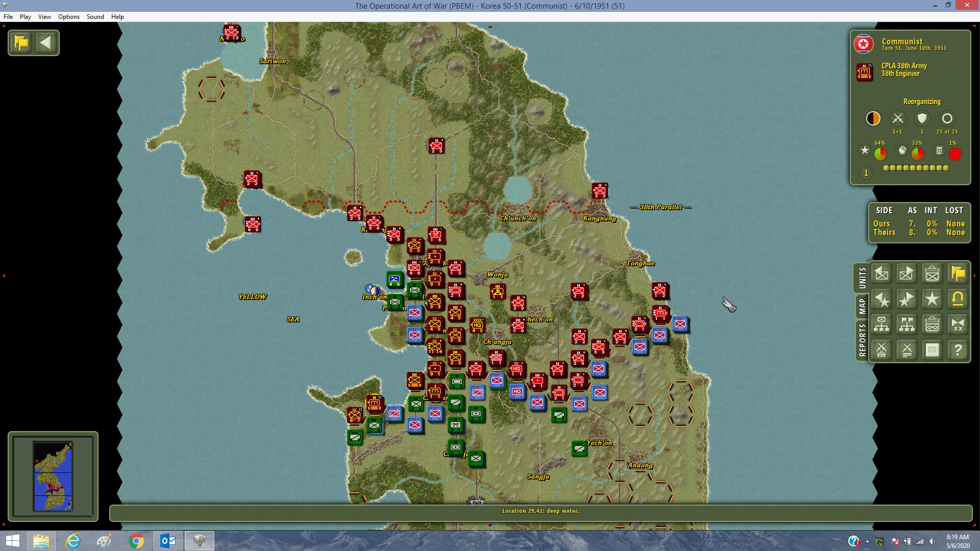The height and width of the screenshot is (551, 980).
Task: Open the Help menu
Action: pyautogui.click(x=117, y=17)
